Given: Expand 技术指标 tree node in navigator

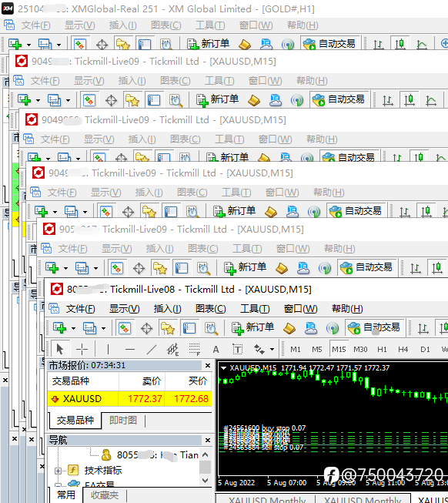Looking at the screenshot, I should click(58, 471).
